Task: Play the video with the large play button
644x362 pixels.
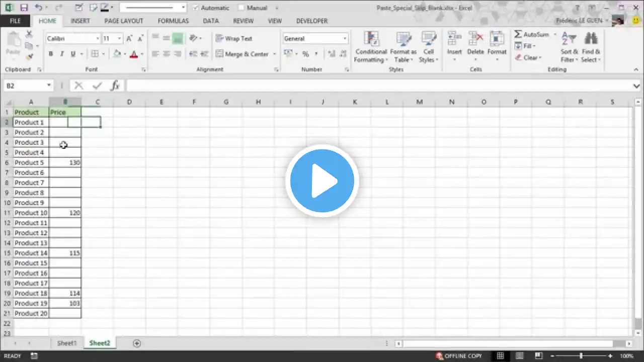Action: pos(322,181)
